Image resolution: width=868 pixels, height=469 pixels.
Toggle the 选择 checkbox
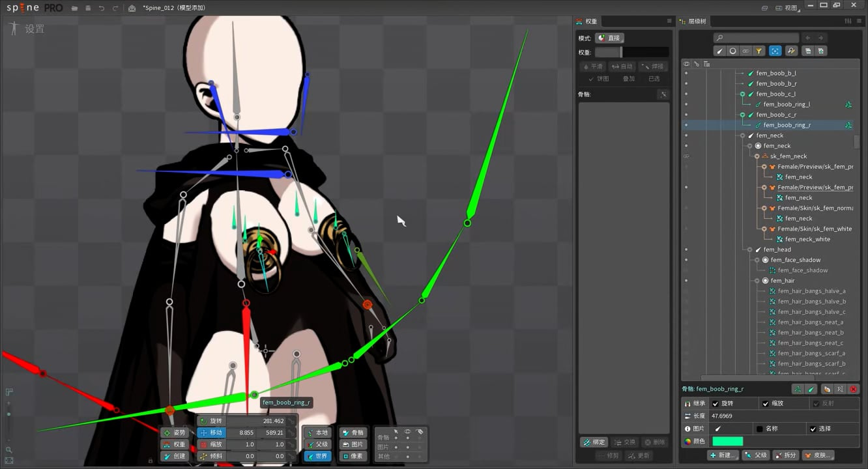(813, 429)
